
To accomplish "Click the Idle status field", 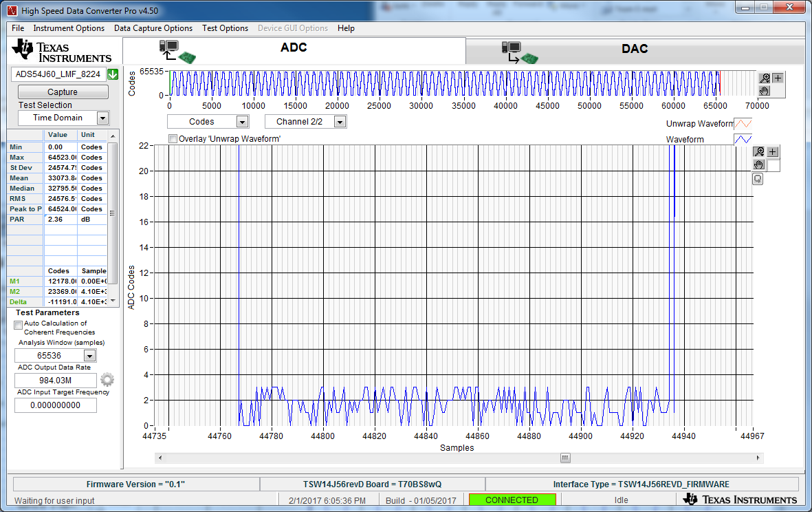I will (x=621, y=500).
